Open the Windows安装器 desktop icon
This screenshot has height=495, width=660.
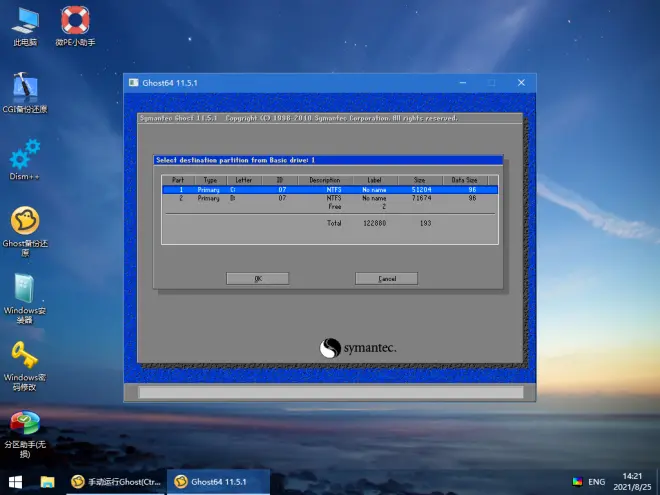(25, 298)
